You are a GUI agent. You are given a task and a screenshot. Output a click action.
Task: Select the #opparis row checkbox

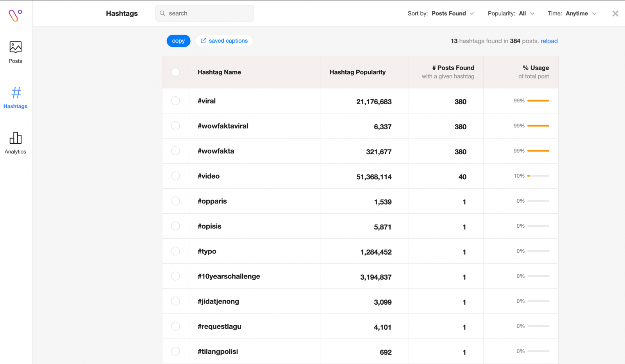coord(175,201)
